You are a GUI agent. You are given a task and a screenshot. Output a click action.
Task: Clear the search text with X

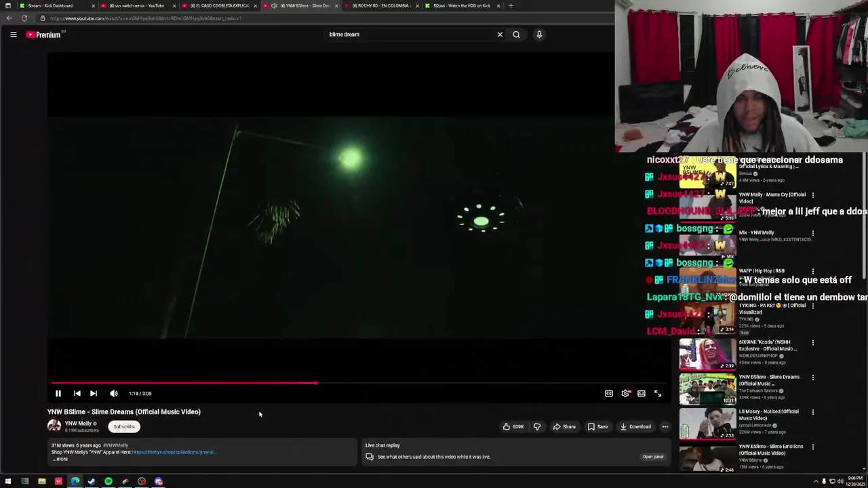pyautogui.click(x=500, y=35)
